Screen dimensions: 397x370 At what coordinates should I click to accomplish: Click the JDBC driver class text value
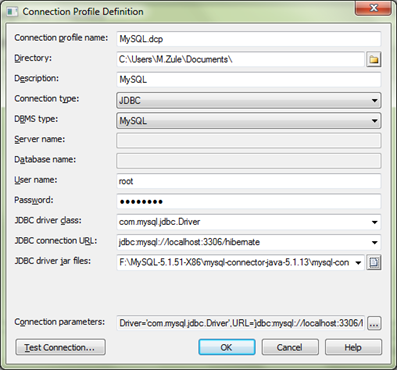(x=160, y=222)
